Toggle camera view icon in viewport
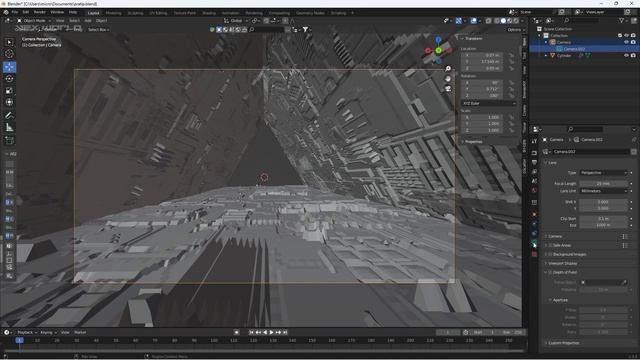The width and height of the screenshot is (640, 360). click(448, 89)
